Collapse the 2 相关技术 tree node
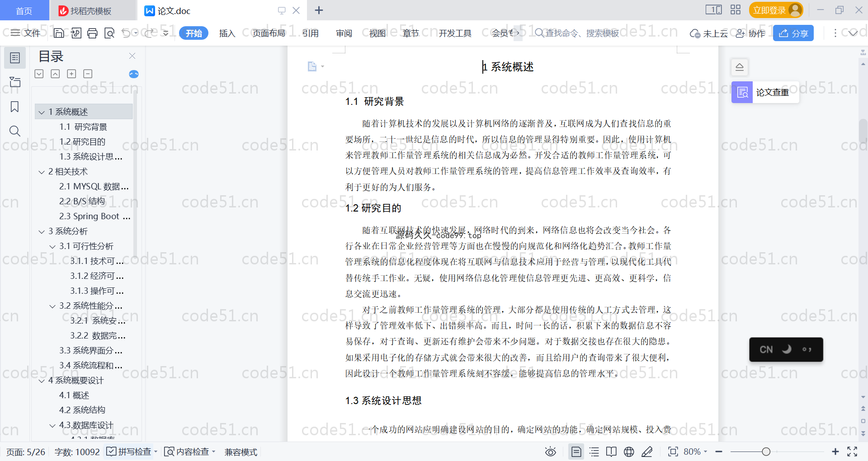This screenshot has height=461, width=868. (42, 172)
